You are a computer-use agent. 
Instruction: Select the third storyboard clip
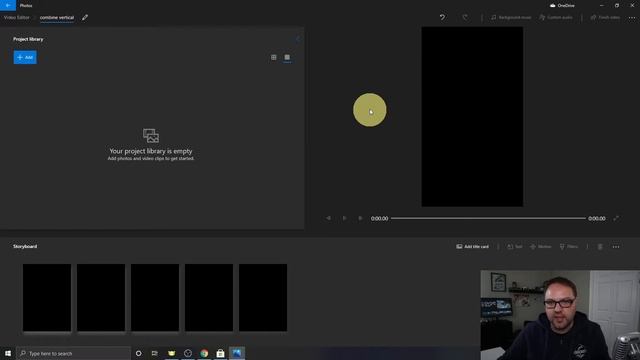tap(155, 298)
